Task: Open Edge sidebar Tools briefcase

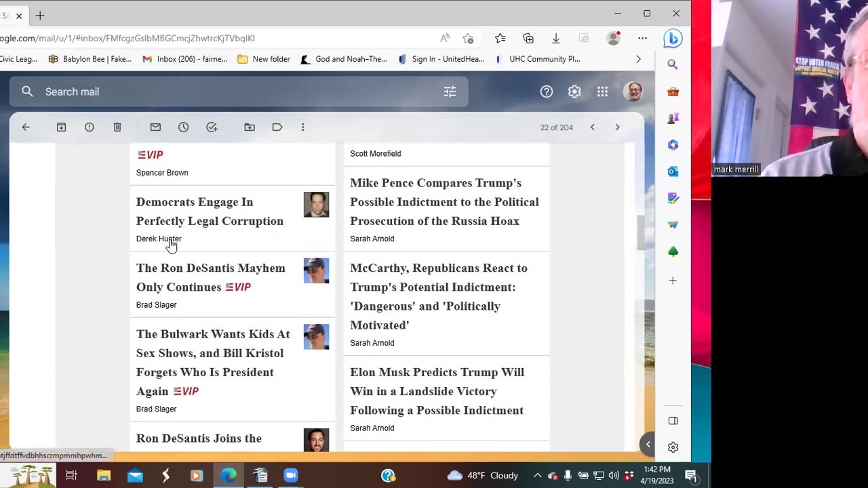Action: tap(673, 91)
